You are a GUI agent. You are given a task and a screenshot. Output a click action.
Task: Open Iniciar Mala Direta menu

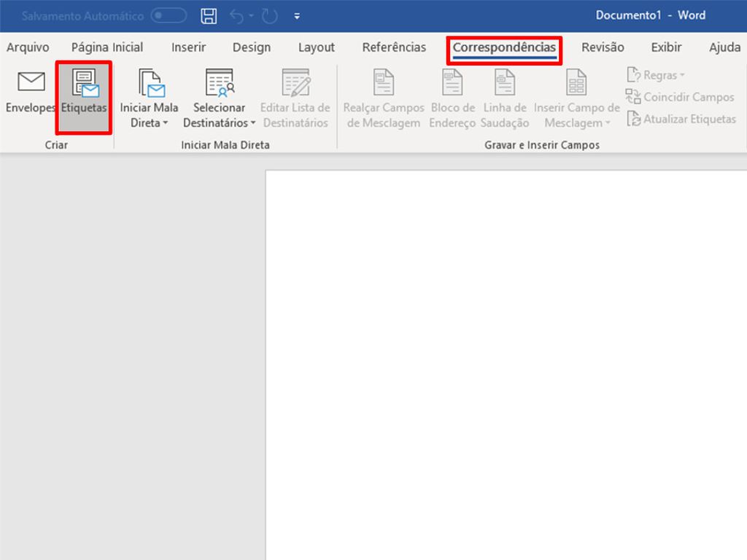point(149,98)
